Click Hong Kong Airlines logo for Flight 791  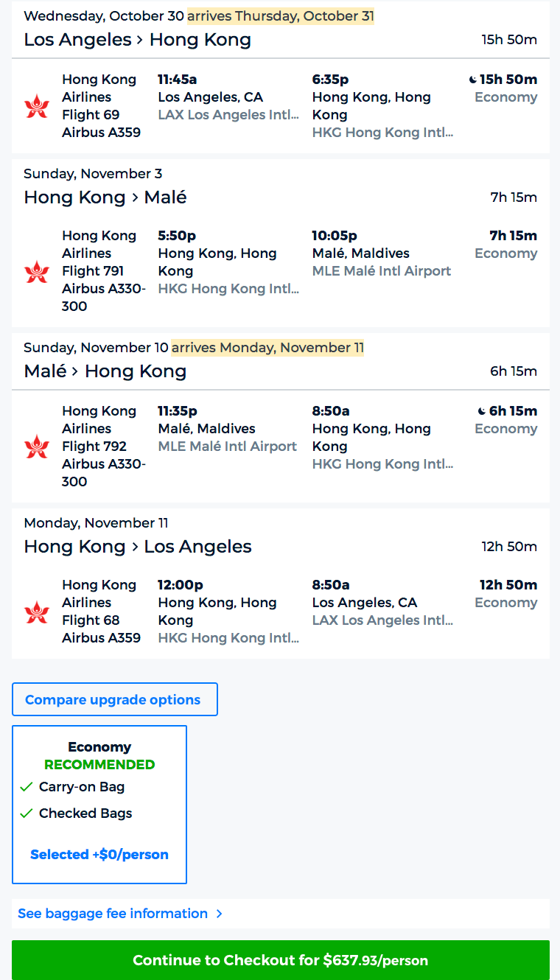[36, 271]
